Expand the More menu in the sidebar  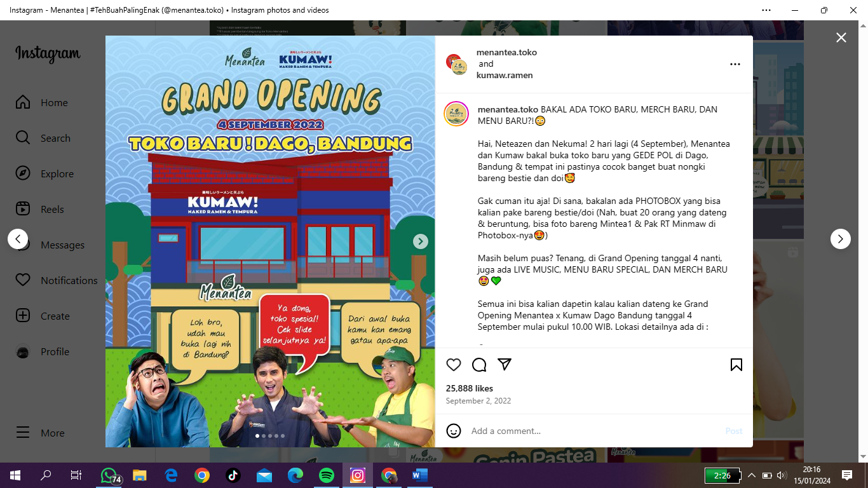coord(52,433)
